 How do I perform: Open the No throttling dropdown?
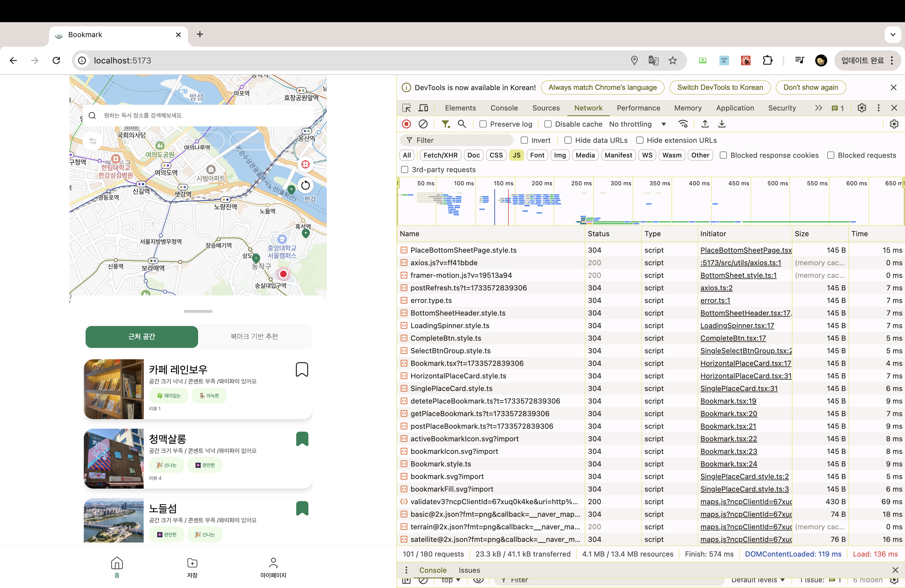click(x=637, y=124)
